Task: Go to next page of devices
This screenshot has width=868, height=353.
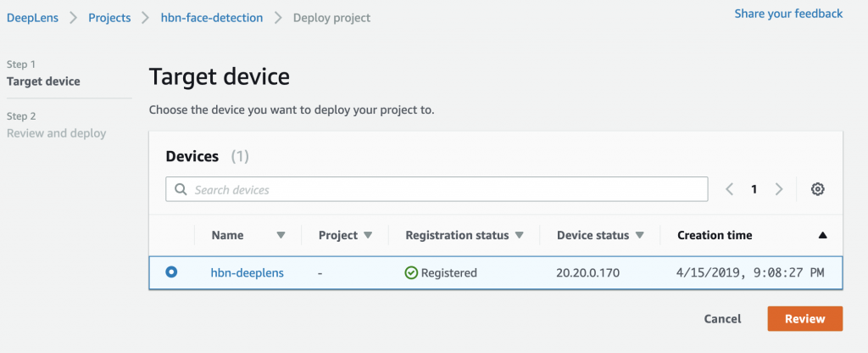Action: 779,189
